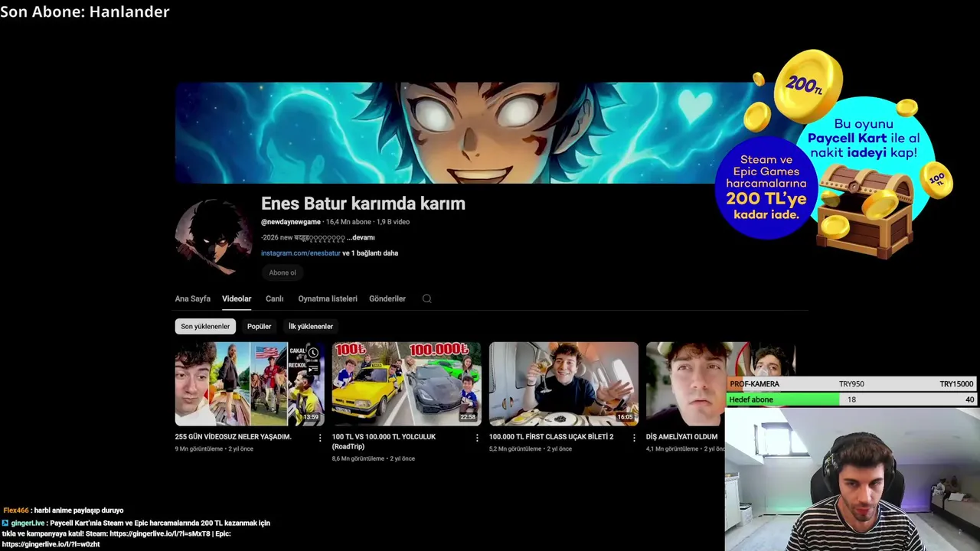Open options menu for FIRST CLASS UÇAK BİLETİ video
Screen dimensions: 980x551
tap(634, 438)
